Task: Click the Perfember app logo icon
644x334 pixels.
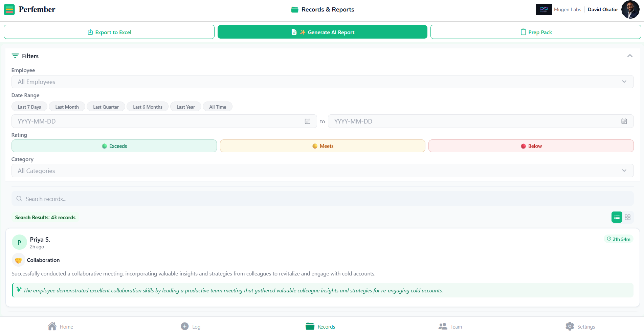Action: click(x=9, y=9)
